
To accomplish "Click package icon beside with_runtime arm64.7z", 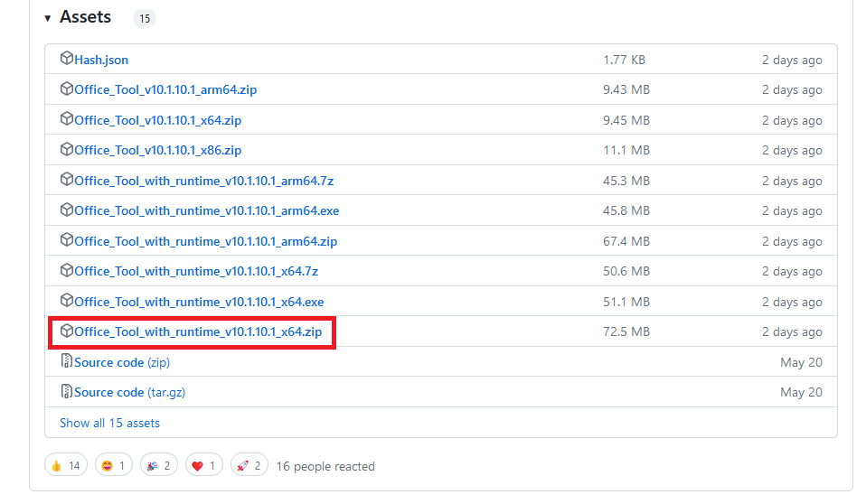I will (x=66, y=180).
